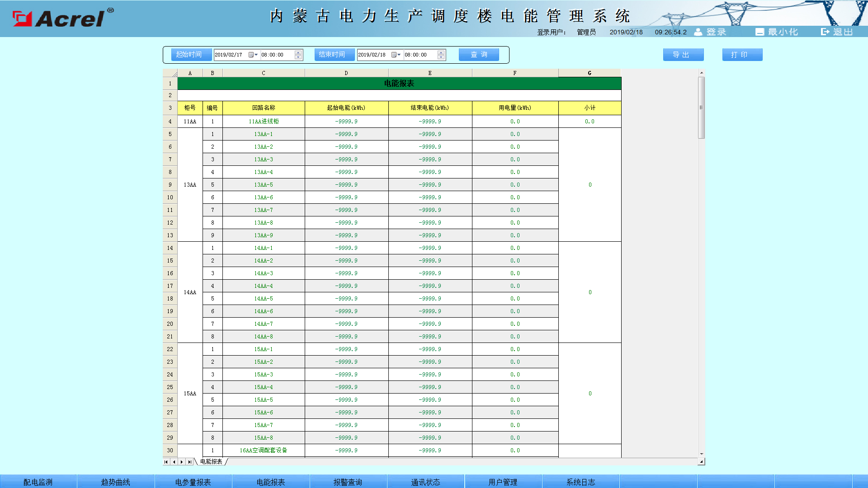Screen dimensions: 868x488
Task: Click next sheet navigation arrow
Action: tap(182, 462)
